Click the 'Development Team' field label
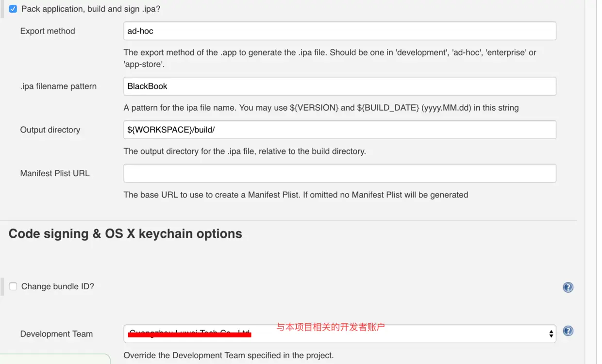 [x=56, y=334]
